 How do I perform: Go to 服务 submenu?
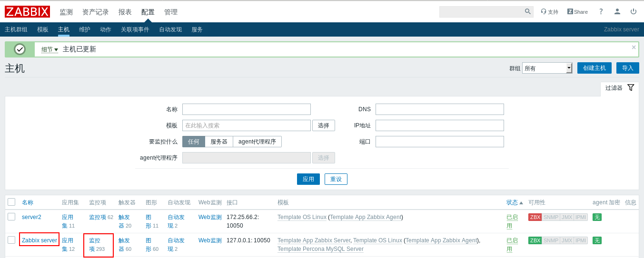(197, 29)
